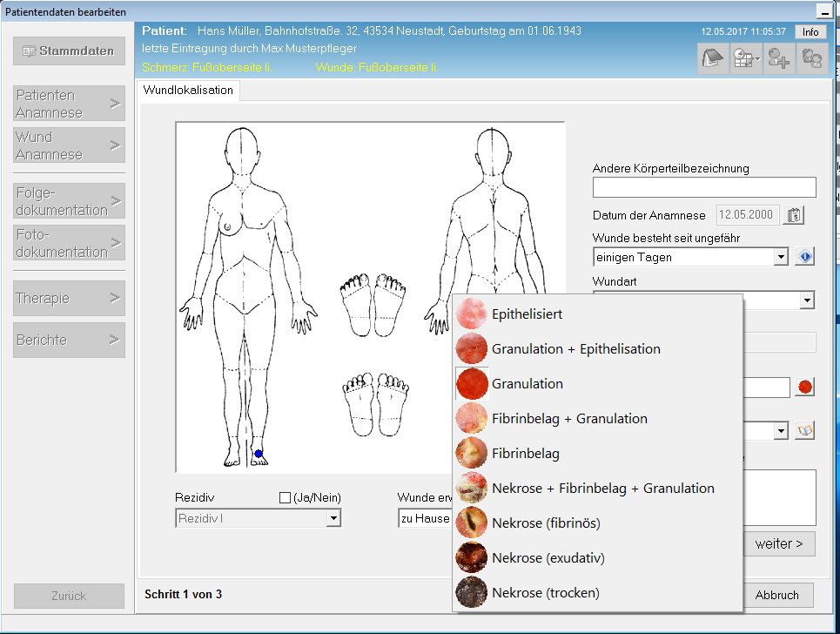Viewport: 840px width, 634px height.
Task: Open the orange book icon button
Action: pos(805,430)
